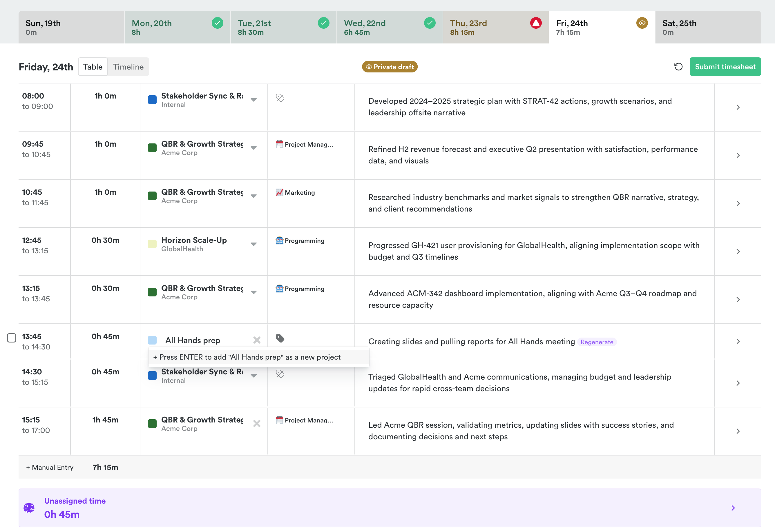The height and width of the screenshot is (532, 775).
Task: Click the red warning icon on Thu, 23rd
Action: pyautogui.click(x=536, y=23)
